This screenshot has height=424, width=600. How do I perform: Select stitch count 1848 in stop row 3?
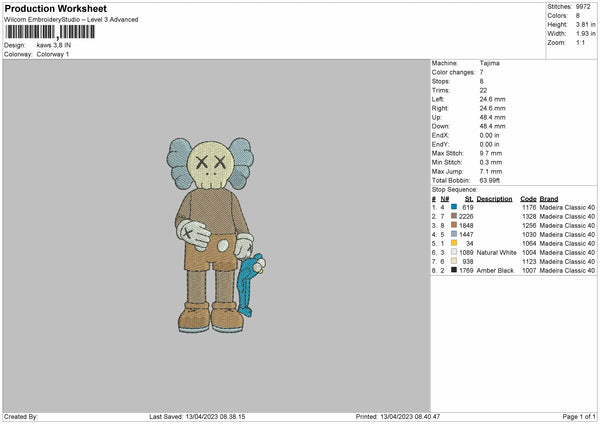[x=466, y=225]
